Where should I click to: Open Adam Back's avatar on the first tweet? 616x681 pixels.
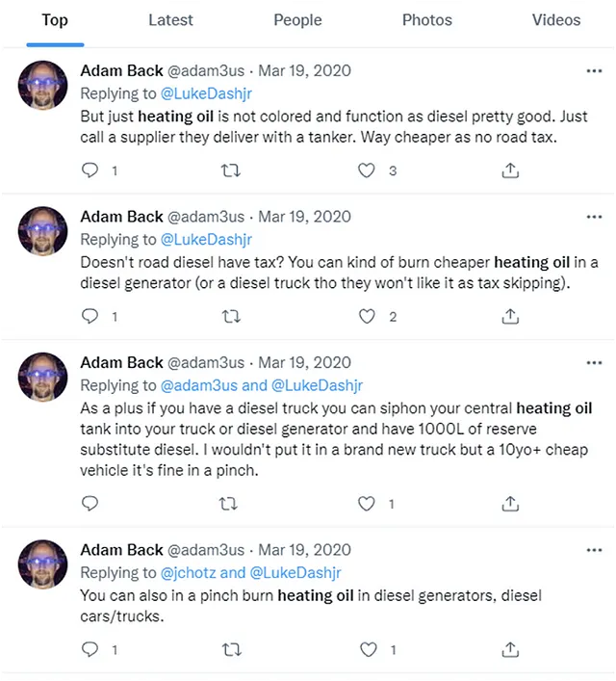click(42, 85)
